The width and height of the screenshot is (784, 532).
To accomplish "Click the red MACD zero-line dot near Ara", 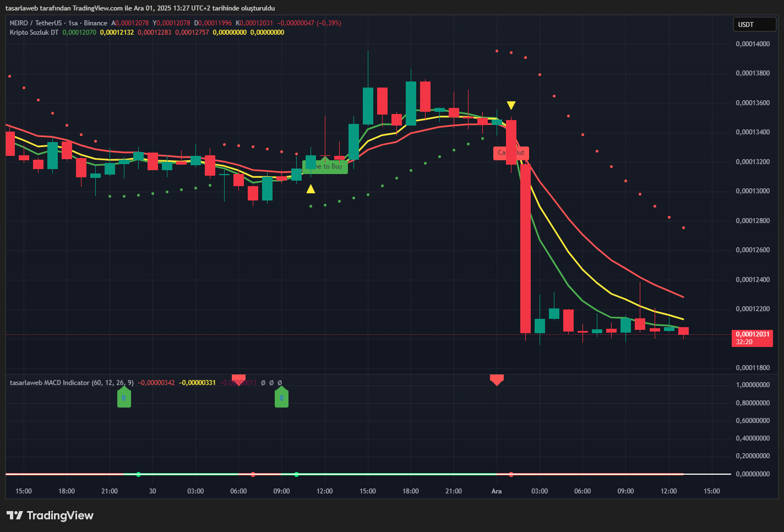I will pyautogui.click(x=511, y=474).
